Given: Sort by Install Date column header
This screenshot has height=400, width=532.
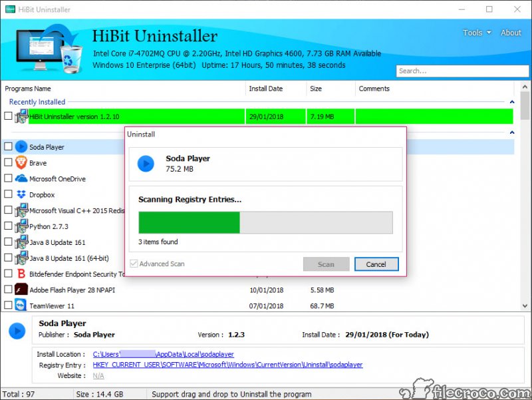Looking at the screenshot, I should [276, 89].
